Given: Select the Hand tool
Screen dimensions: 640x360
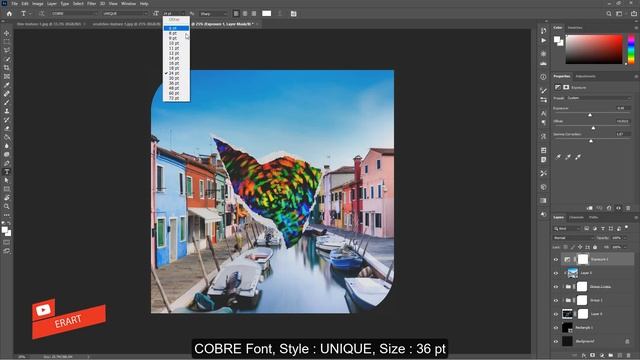Looking at the screenshot, I should 7,198.
